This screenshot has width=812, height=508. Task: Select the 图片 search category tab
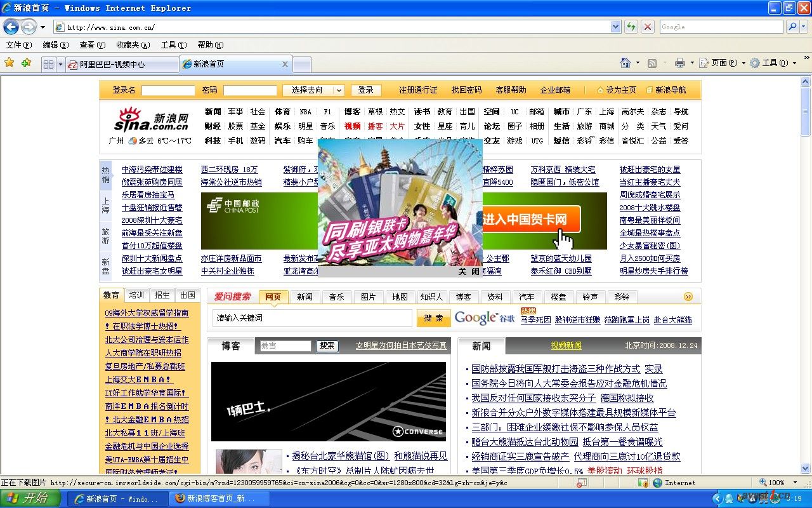[369, 297]
